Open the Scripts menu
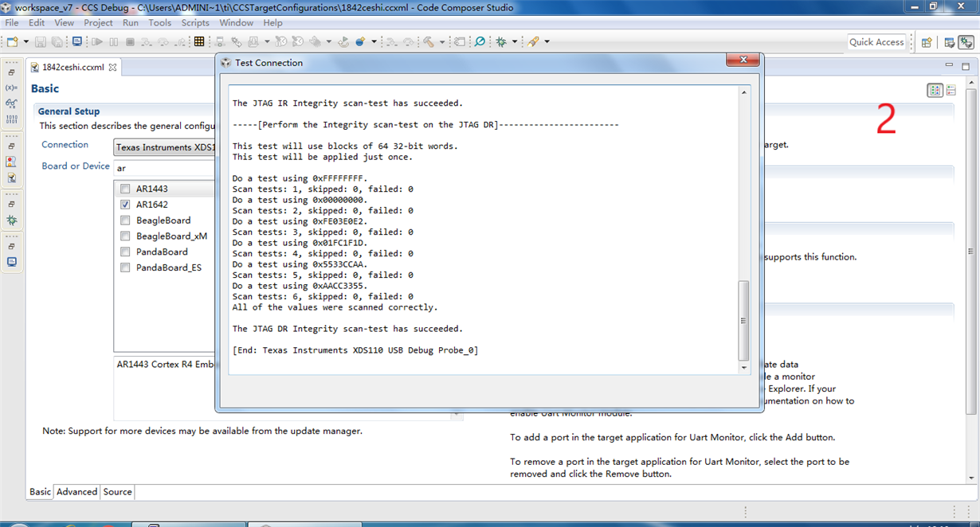This screenshot has height=527, width=980. pos(195,23)
